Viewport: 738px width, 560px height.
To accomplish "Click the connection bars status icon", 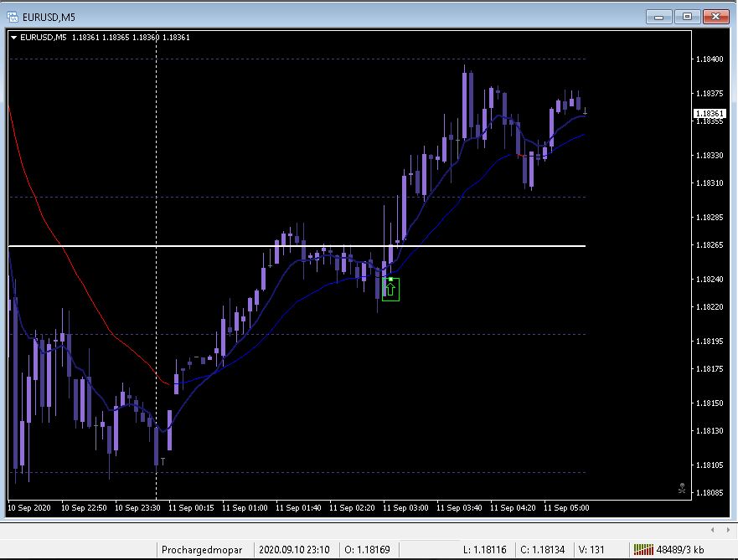I will coord(643,549).
